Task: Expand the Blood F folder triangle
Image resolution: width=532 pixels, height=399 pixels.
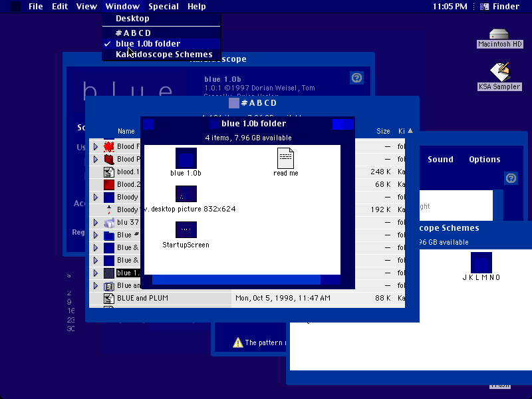Action: tap(96, 146)
